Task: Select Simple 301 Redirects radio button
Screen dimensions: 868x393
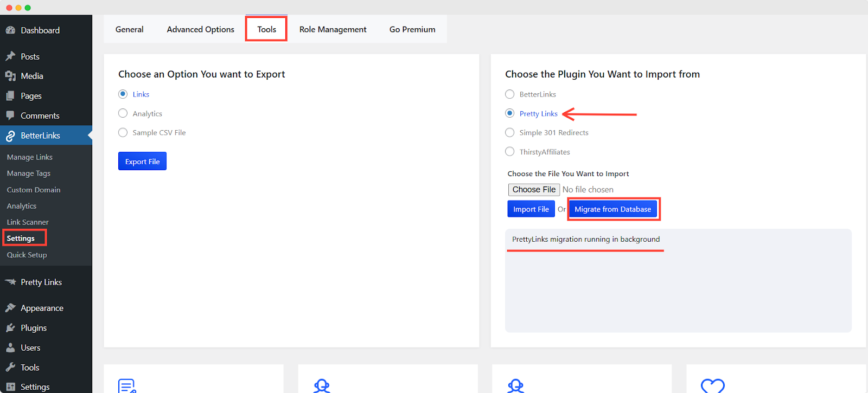Action: point(510,133)
